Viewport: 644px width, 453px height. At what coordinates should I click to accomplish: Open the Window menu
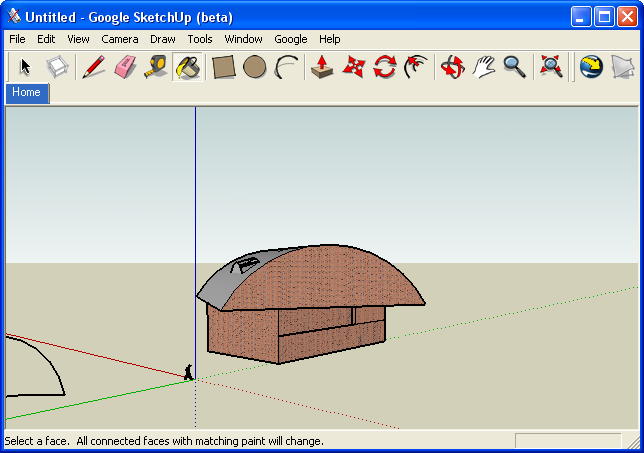click(243, 39)
